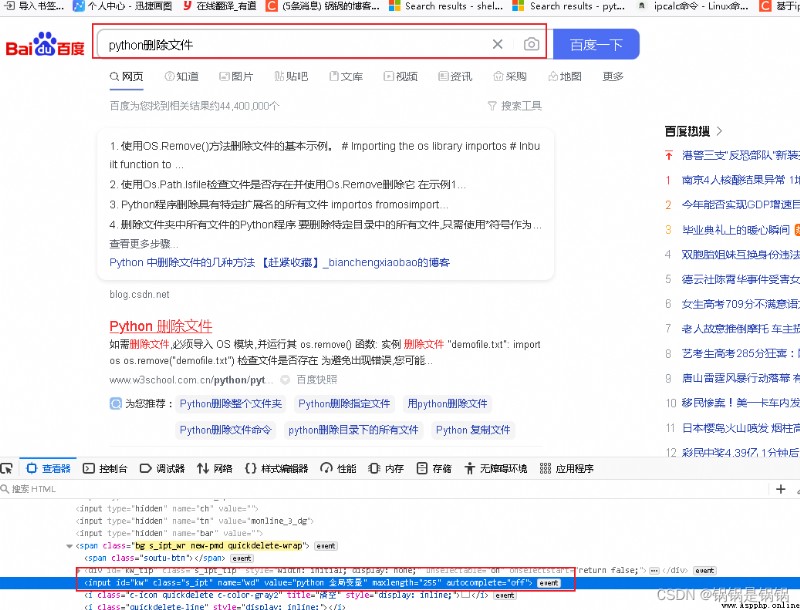Open the 资讯 tab

455,77
